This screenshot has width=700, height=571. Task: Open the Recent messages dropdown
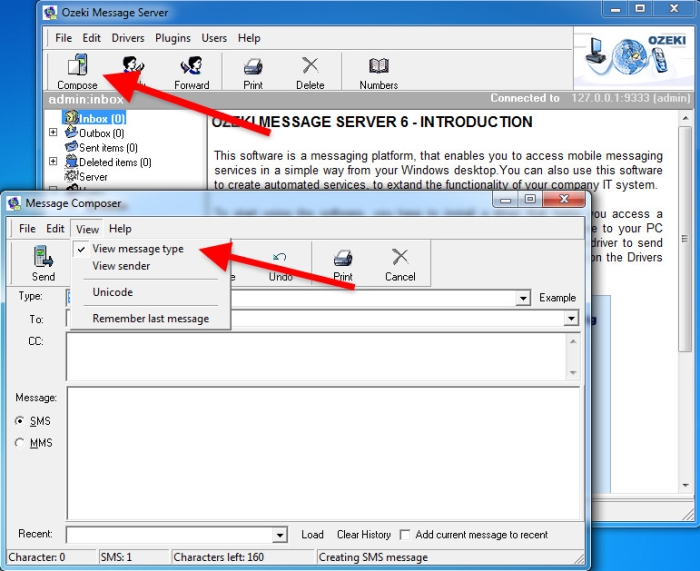[279, 535]
